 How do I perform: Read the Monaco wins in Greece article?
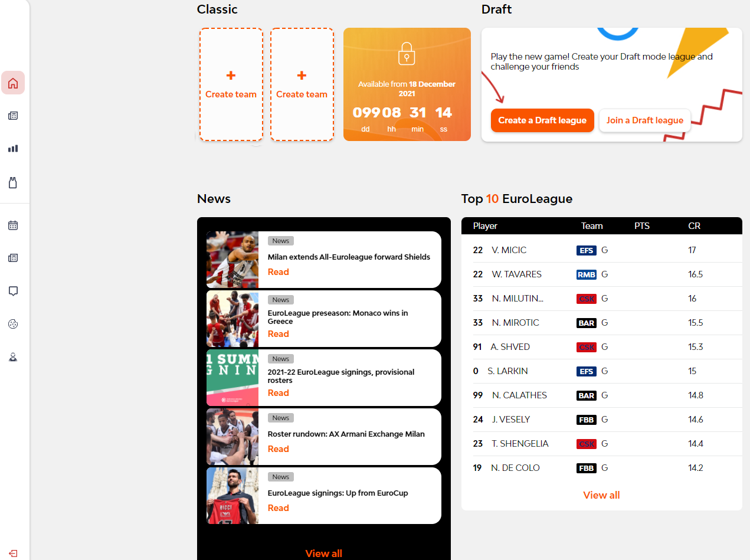[x=278, y=334]
